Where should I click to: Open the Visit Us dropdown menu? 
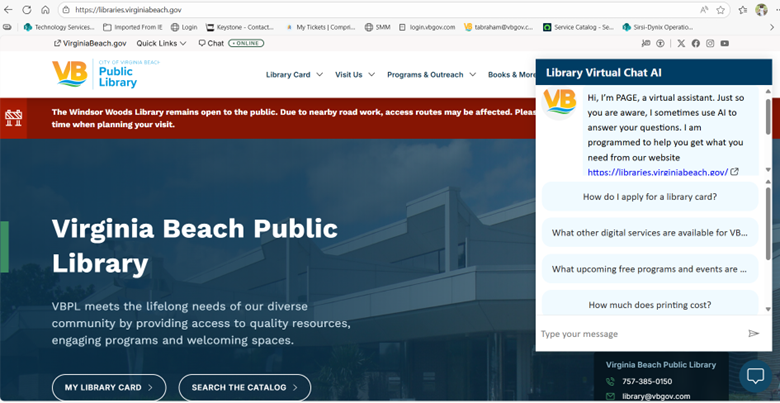355,75
